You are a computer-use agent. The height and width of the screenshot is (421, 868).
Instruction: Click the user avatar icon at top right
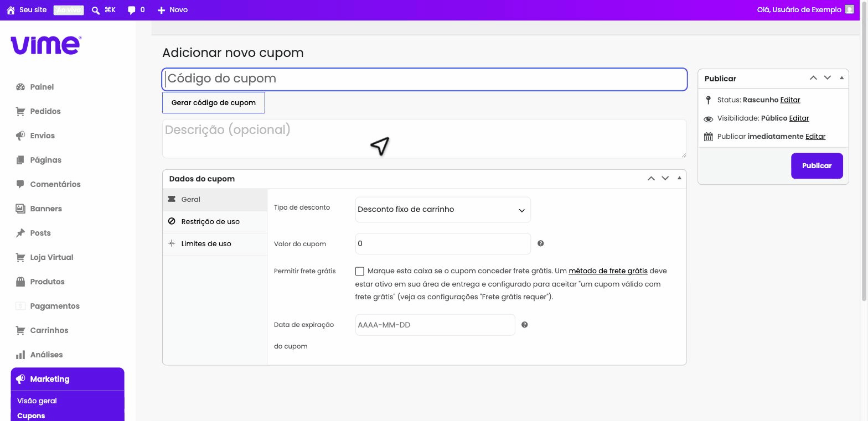click(x=849, y=9)
